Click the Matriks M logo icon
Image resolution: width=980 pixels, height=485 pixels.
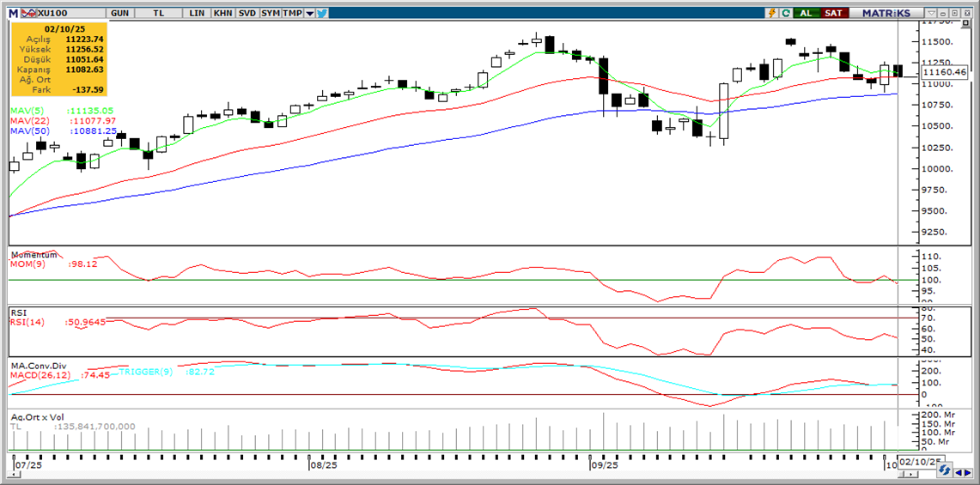point(14,13)
